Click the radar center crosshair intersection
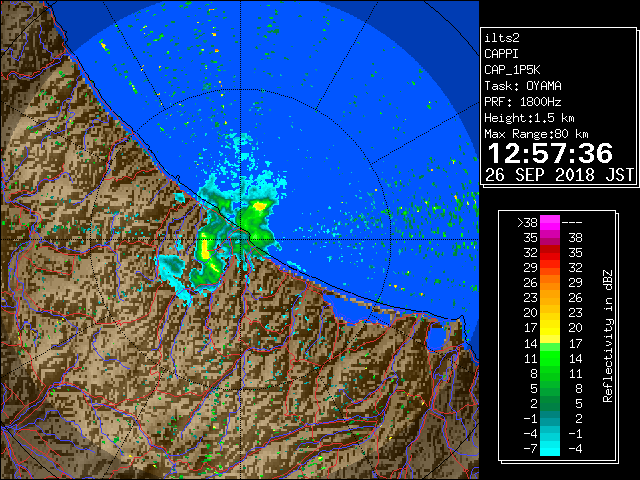 coord(240,240)
